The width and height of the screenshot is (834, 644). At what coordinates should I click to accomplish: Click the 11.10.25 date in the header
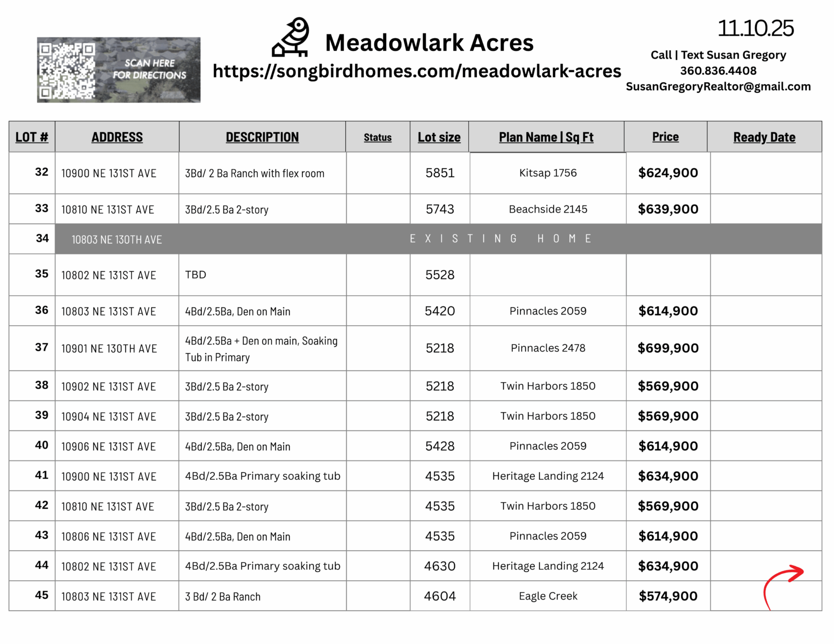click(756, 28)
